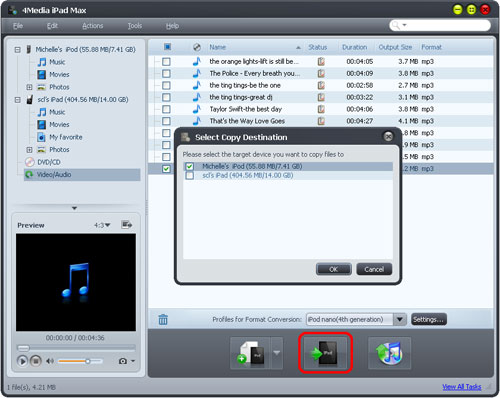Check Taylor Swift-the best day checkbox
Screen dimensions: 500x398
point(166,109)
